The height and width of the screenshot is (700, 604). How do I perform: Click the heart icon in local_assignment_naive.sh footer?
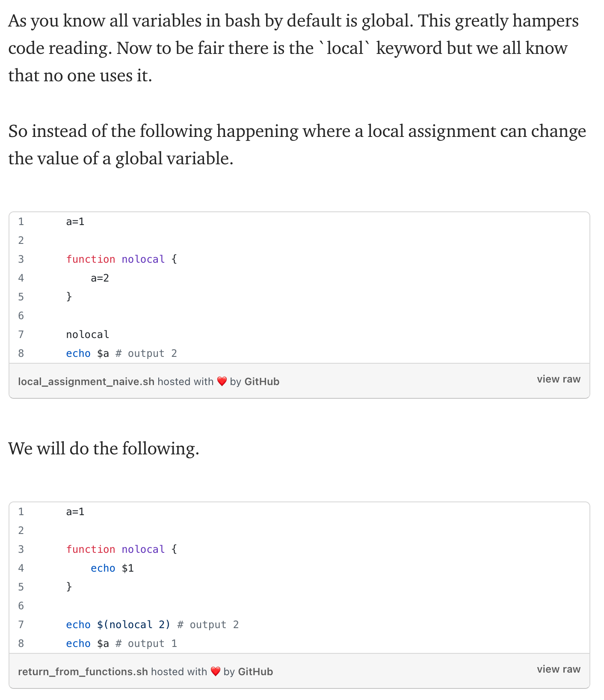pos(222,381)
